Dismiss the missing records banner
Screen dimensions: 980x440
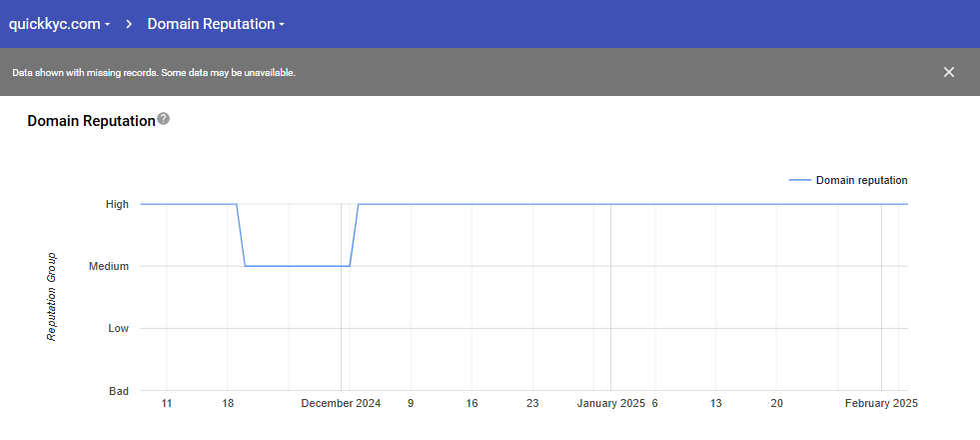point(949,72)
